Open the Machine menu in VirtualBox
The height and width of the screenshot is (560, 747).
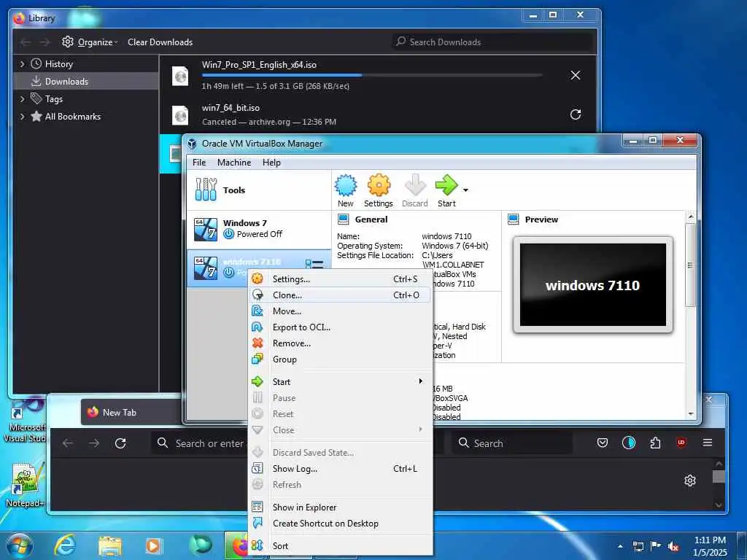(x=234, y=163)
